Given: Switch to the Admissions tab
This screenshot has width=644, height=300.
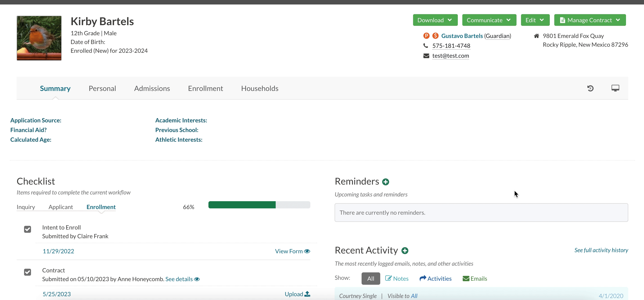Looking at the screenshot, I should [x=152, y=88].
